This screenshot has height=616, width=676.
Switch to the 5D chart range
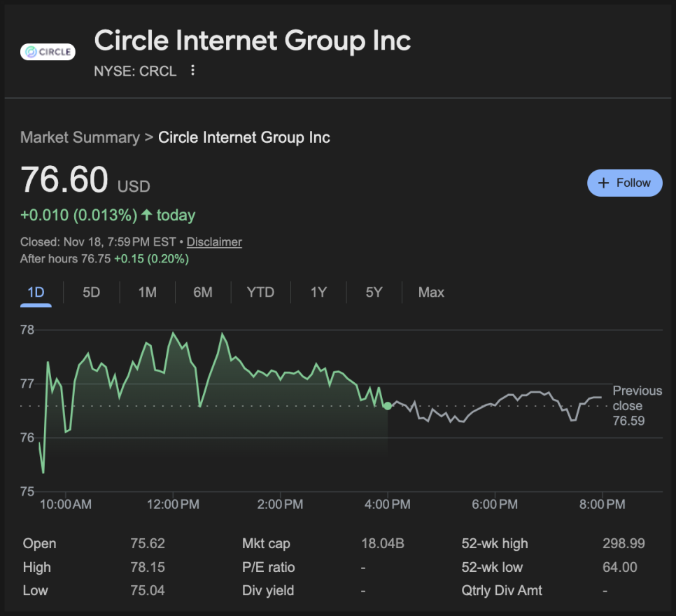(x=92, y=293)
